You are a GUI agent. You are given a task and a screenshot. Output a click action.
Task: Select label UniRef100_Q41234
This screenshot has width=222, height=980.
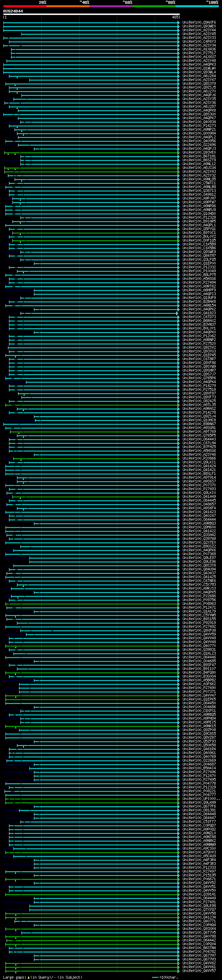point(199,917)
